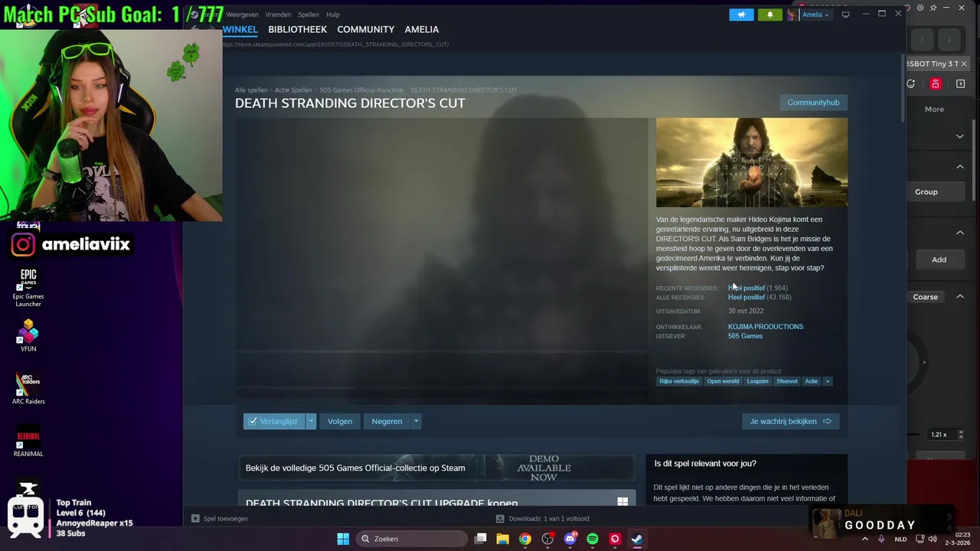The width and height of the screenshot is (980, 551).
Task: Go to Actie Spellen breadcrumb
Action: click(x=293, y=90)
